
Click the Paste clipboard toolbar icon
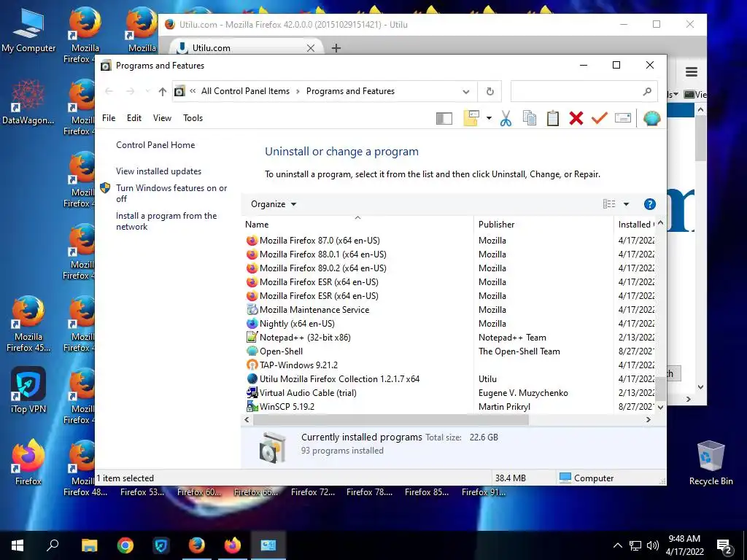[553, 118]
